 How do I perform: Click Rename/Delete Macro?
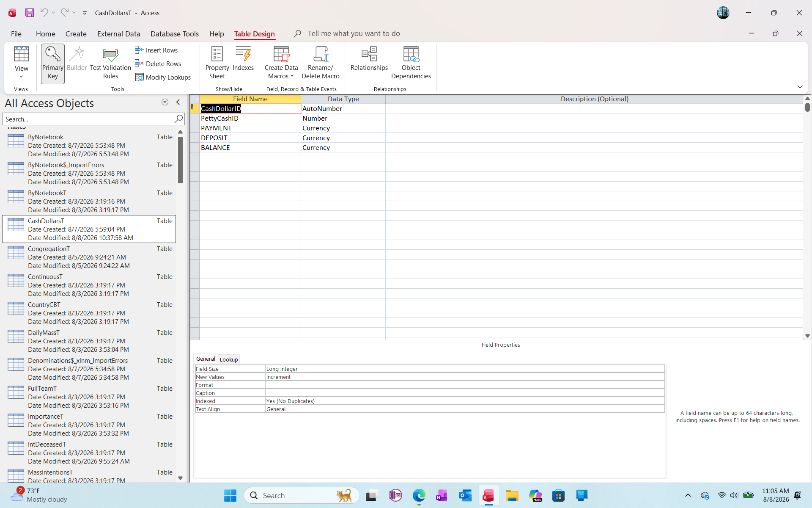pyautogui.click(x=321, y=63)
